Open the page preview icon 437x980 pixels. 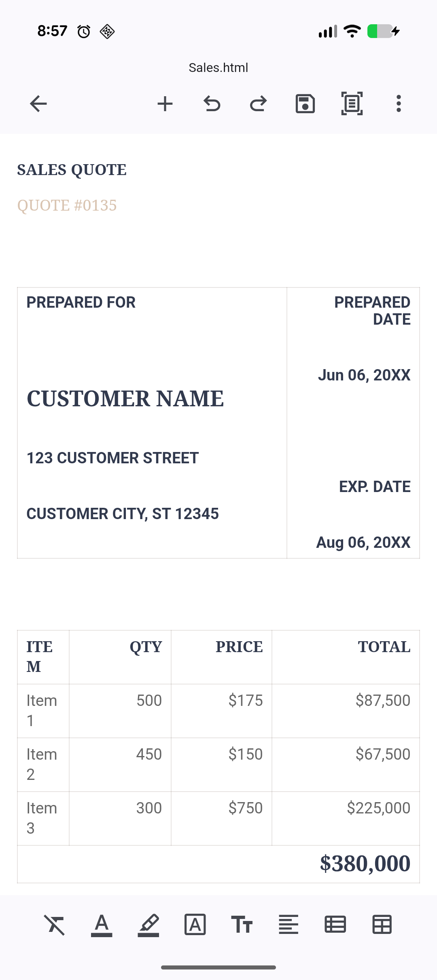tap(352, 104)
